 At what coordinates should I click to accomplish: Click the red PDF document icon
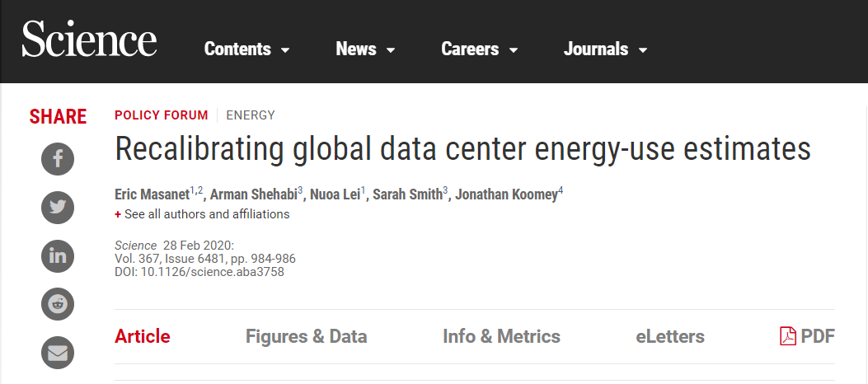[x=788, y=336]
